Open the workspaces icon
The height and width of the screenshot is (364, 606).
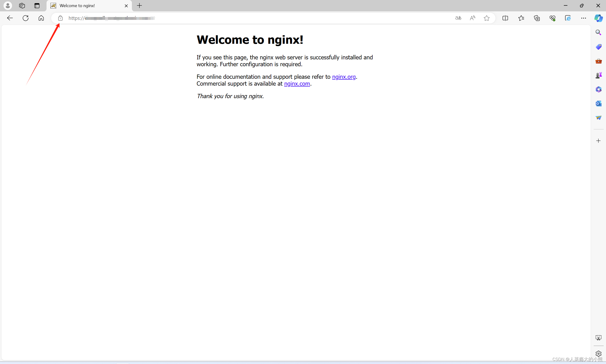tap(22, 5)
